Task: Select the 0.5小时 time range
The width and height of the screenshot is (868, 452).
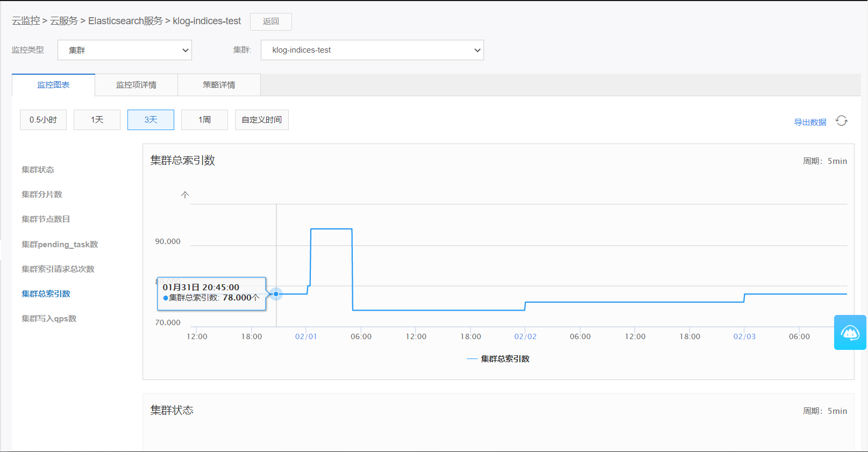Action: click(43, 120)
